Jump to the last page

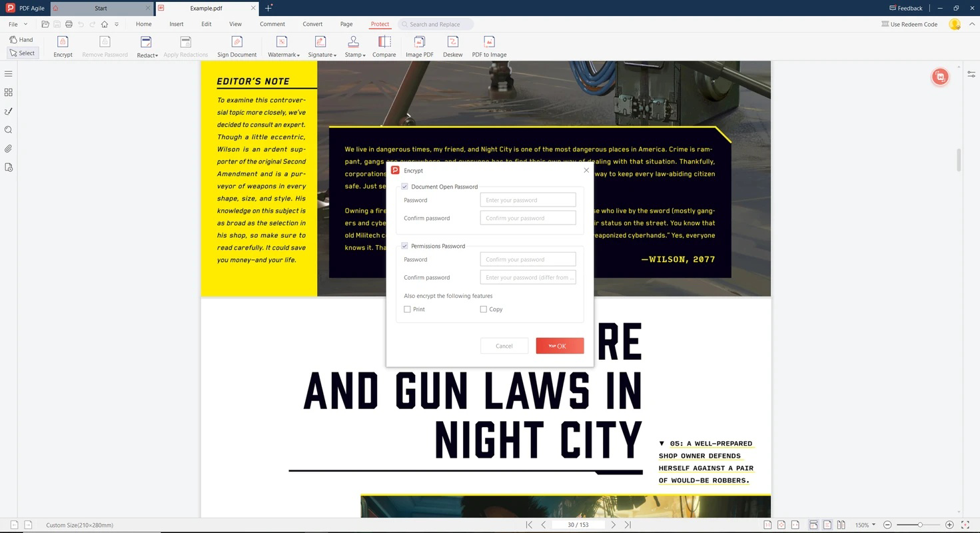628,525
